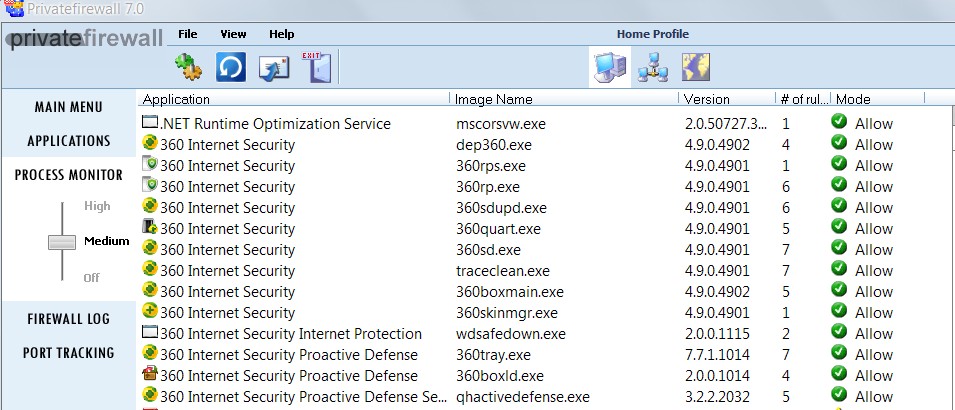Screen dimensions: 955x410
Task: Click the blue arrow window toolbar icon
Action: point(273,68)
